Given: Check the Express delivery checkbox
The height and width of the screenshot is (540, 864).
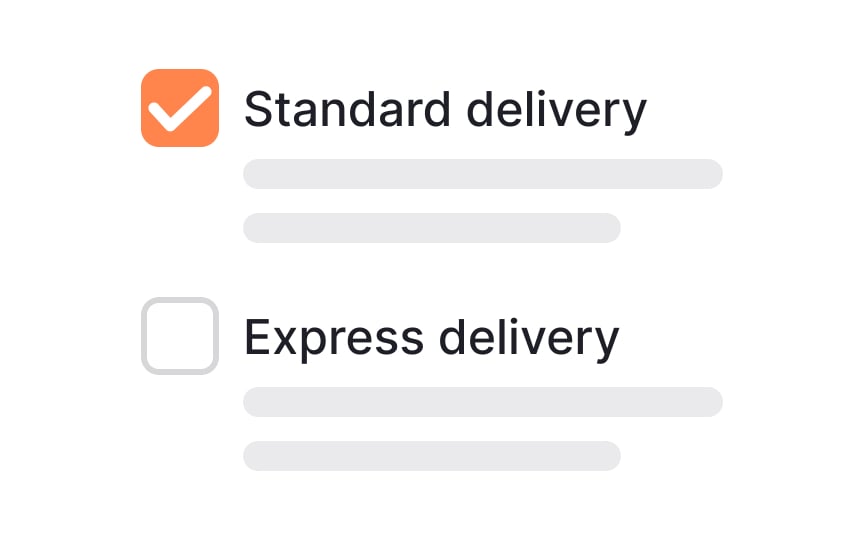Looking at the screenshot, I should [180, 336].
